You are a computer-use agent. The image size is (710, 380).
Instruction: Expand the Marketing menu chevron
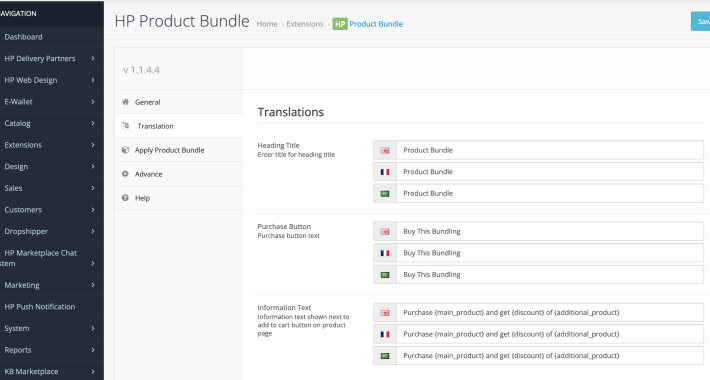[93, 285]
